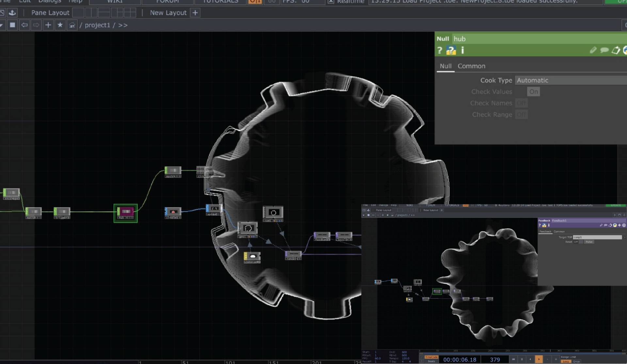Select four-pane grid layout icon
Viewport: 627px width, 364px height.
coord(130,13)
